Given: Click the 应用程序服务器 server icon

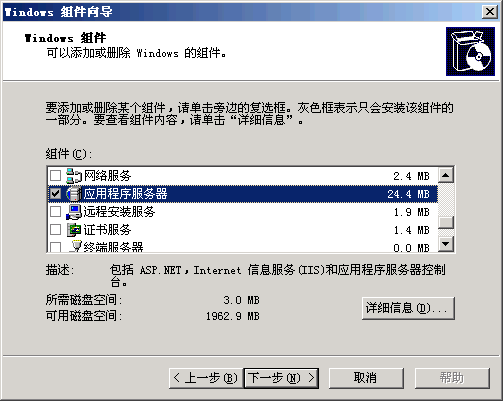Looking at the screenshot, I should coord(74,194).
